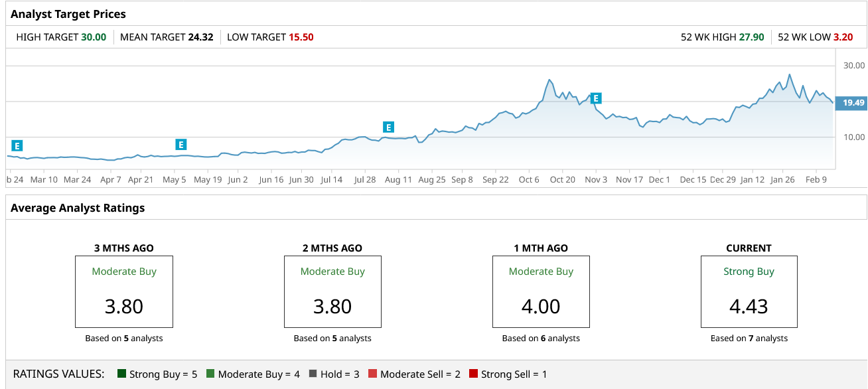Image resolution: width=868 pixels, height=389 pixels.
Task: Click the dark red Strong Sell legend square
Action: point(473,374)
